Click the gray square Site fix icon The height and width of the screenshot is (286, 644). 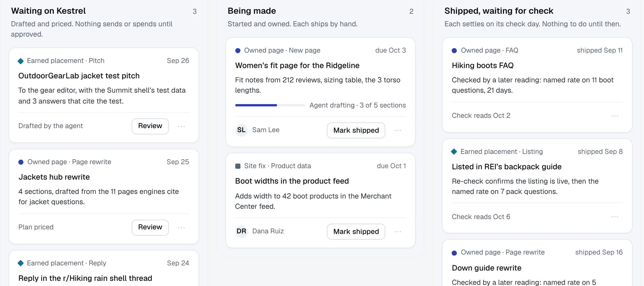[x=238, y=166]
